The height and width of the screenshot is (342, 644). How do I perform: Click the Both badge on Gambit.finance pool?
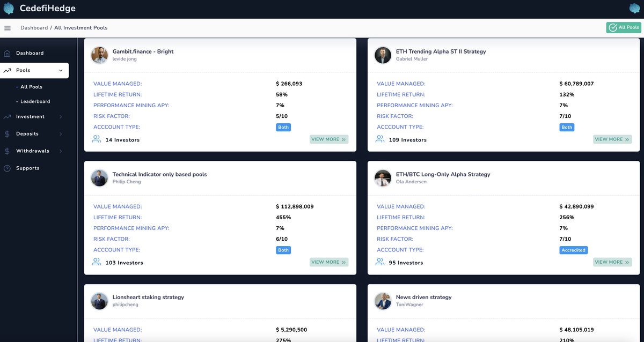point(283,128)
